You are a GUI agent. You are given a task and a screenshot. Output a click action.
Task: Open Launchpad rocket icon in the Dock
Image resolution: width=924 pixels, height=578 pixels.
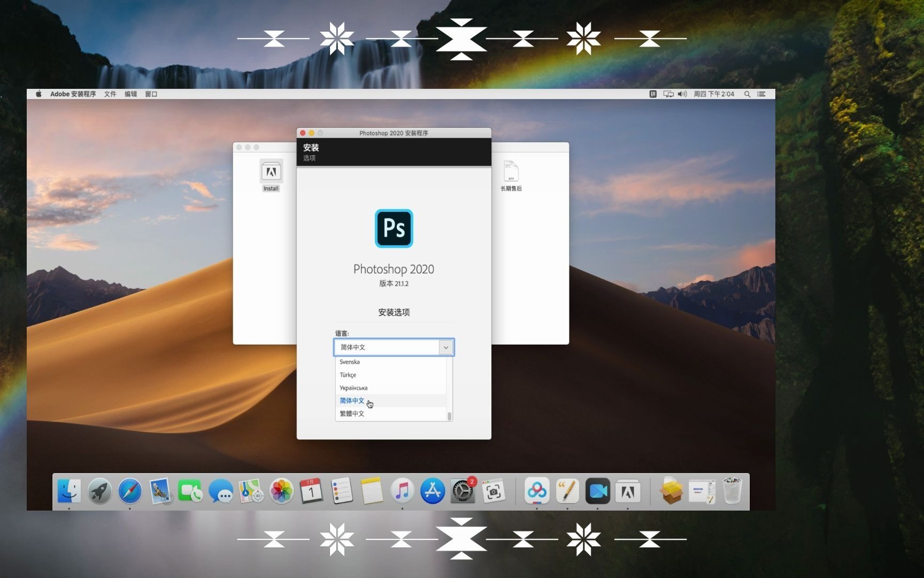(99, 491)
